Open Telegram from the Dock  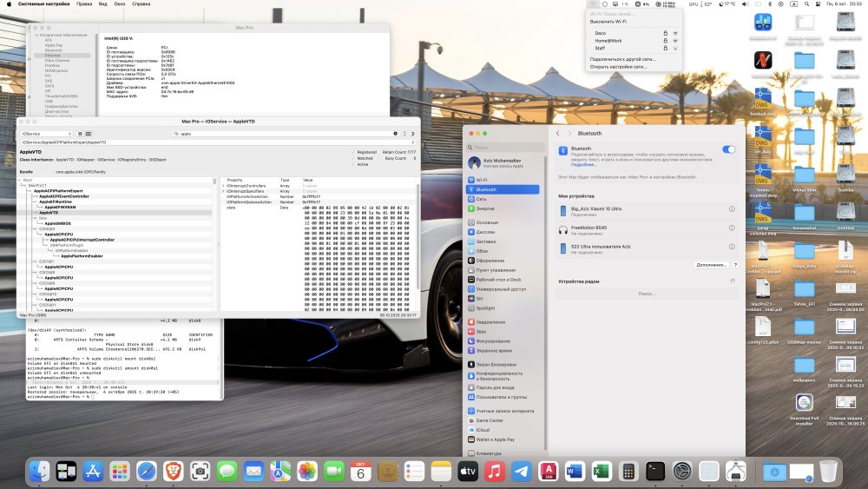[x=521, y=472]
